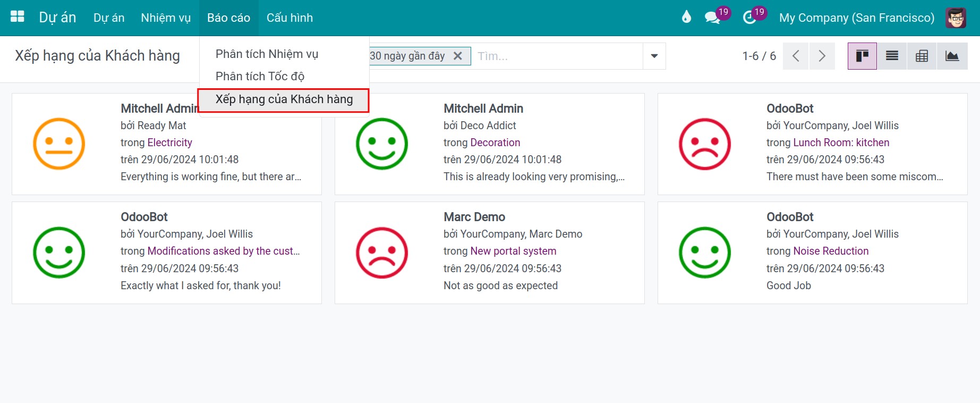Open the Nhiệm vụ menu

point(166,18)
